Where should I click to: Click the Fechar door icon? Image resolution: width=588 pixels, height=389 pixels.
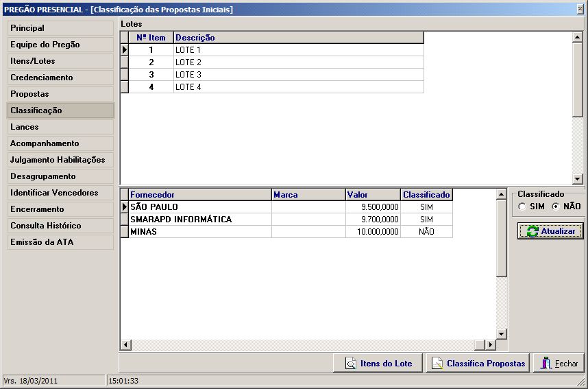click(546, 363)
